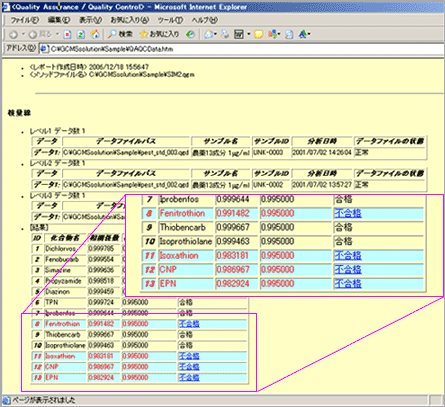Open the 検索 search button
The width and height of the screenshot is (445, 407).
point(120,34)
